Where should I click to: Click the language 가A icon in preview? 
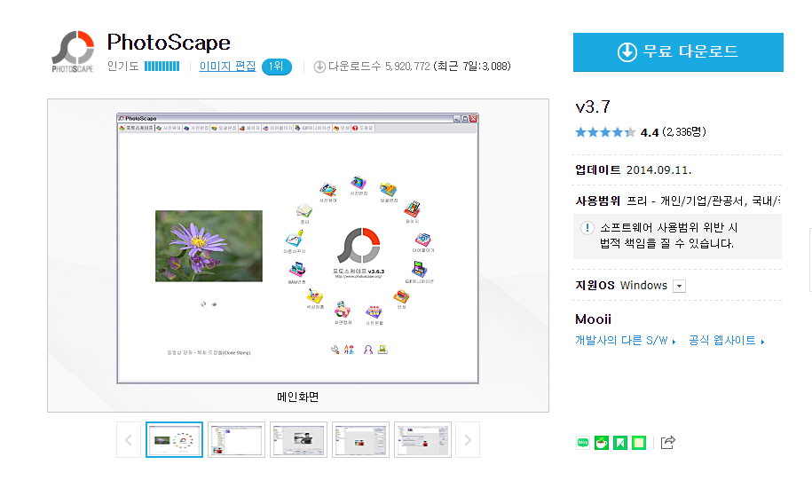[x=349, y=350]
